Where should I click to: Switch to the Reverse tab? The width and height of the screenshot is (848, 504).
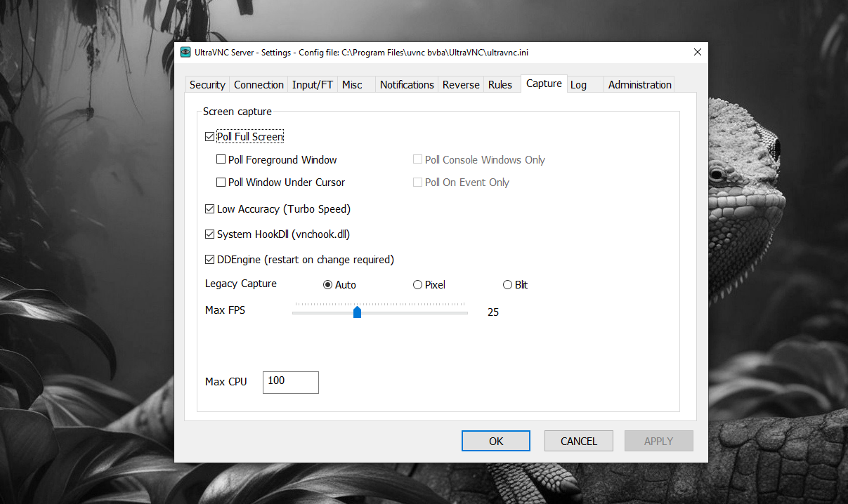tap(461, 85)
